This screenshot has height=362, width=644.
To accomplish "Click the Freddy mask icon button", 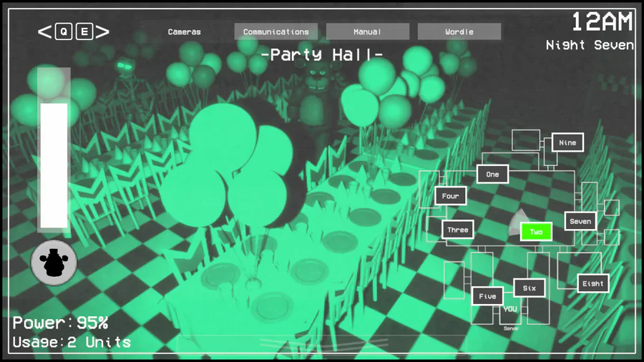I will tap(54, 263).
